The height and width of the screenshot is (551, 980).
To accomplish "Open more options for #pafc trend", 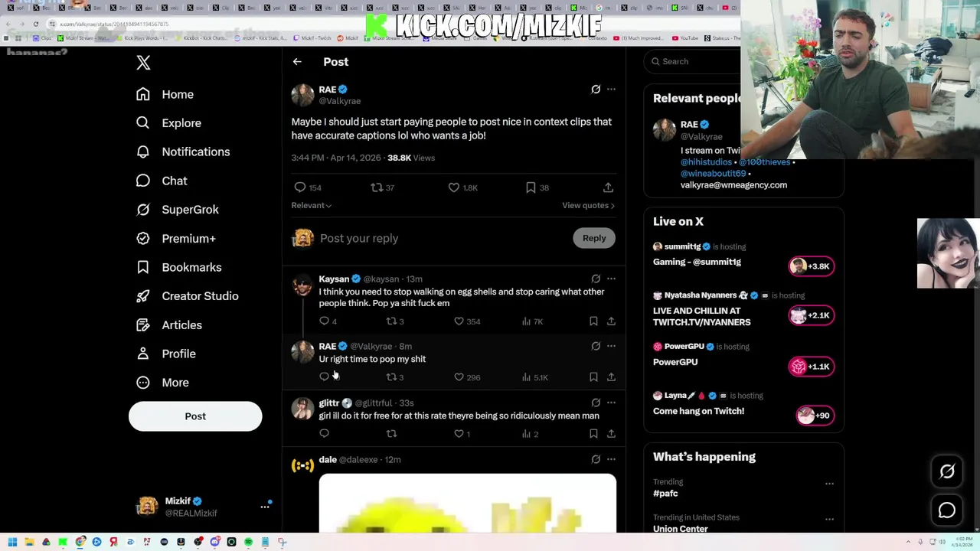I will (x=829, y=484).
